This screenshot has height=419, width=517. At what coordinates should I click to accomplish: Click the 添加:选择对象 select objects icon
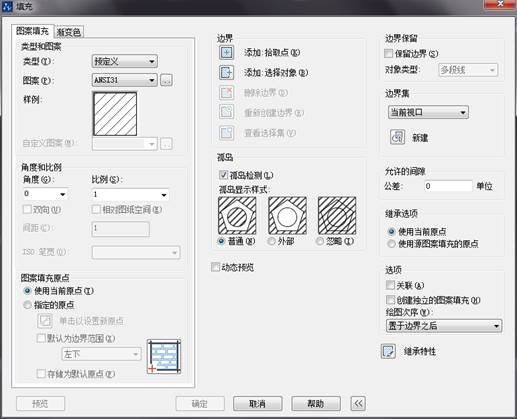point(227,72)
